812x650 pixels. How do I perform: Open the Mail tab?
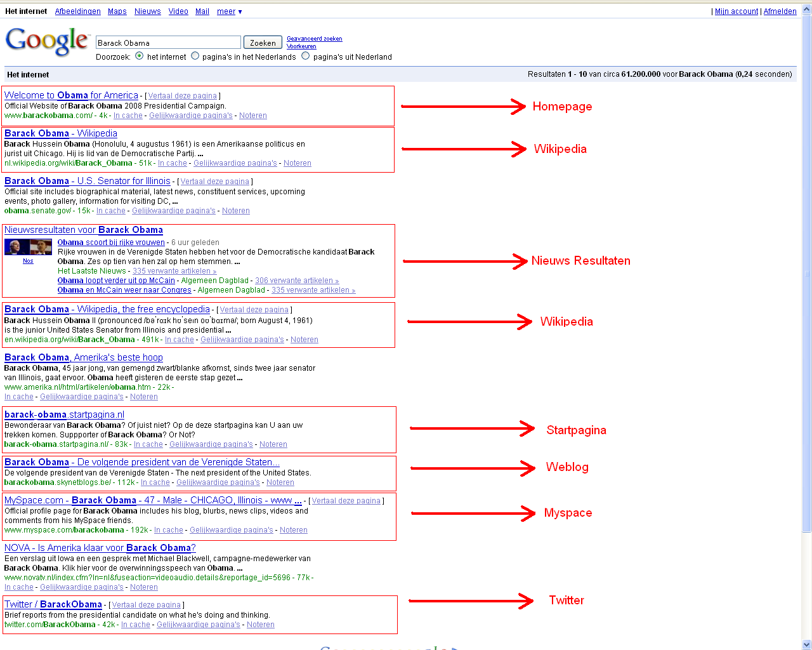[202, 11]
